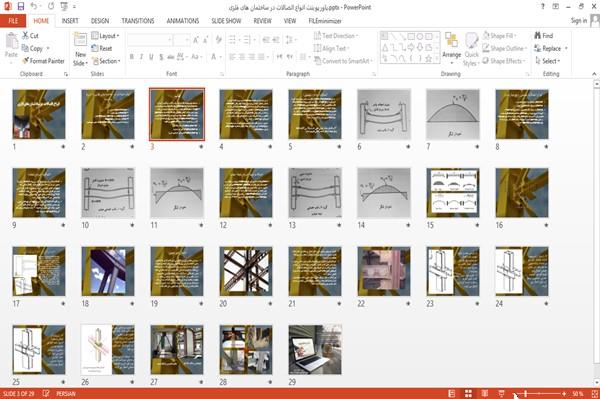Clear all formatting with the eraser icon

click(x=218, y=40)
